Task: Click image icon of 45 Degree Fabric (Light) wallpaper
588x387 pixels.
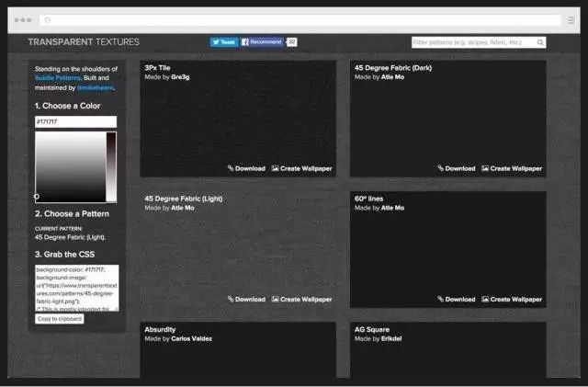Action: click(x=276, y=299)
